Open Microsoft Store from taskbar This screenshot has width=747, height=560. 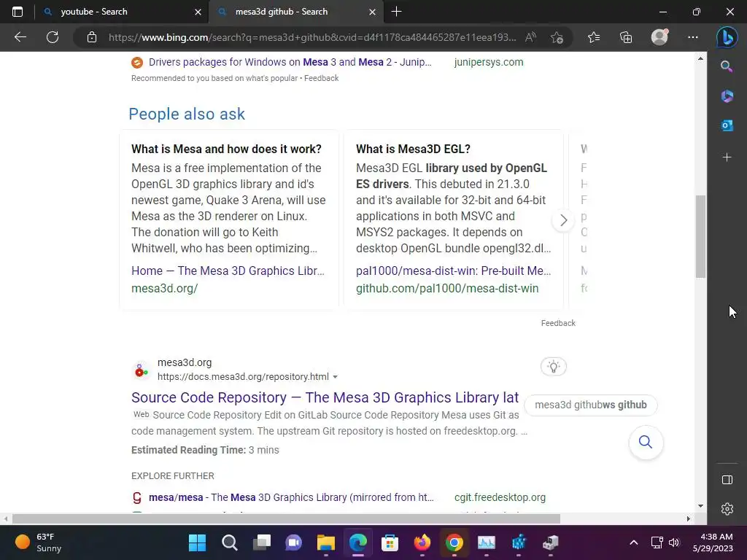pos(390,542)
